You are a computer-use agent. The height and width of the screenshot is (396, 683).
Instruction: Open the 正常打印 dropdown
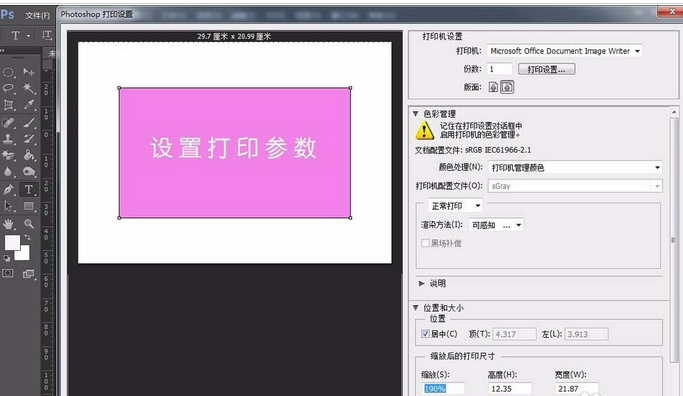coord(455,206)
